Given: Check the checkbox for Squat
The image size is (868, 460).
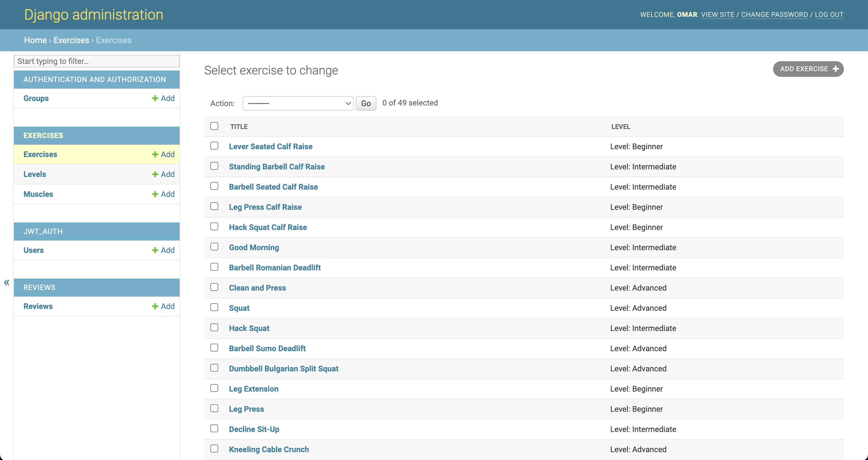Looking at the screenshot, I should 215,307.
